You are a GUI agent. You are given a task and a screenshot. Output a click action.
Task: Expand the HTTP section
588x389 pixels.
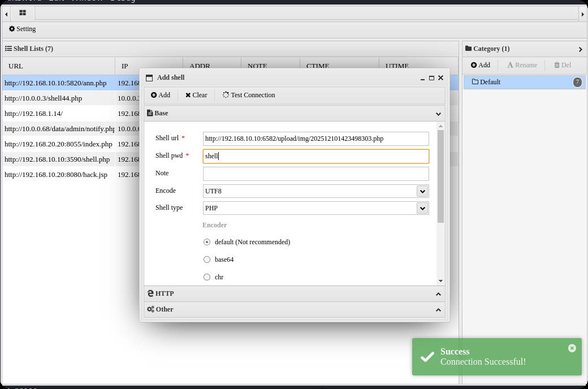click(x=294, y=293)
